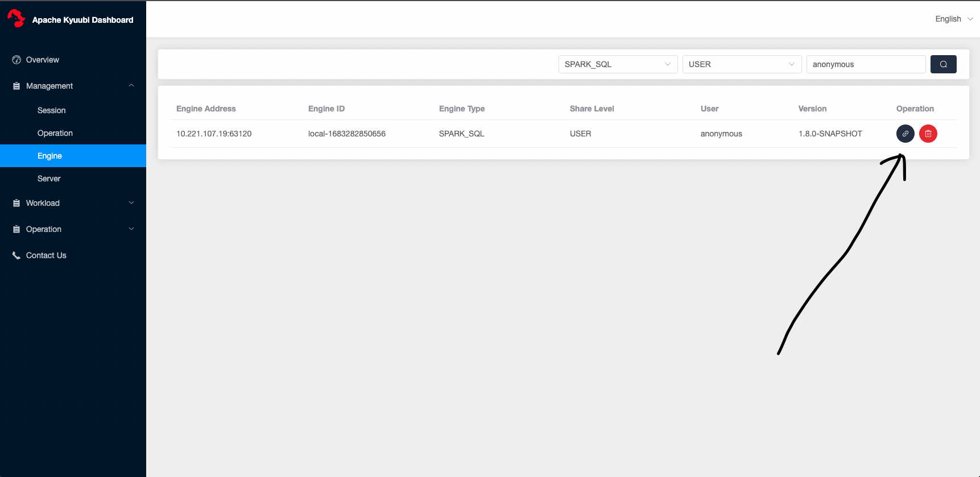Click the Share Level column header
This screenshot has height=477, width=980.
[x=592, y=109]
